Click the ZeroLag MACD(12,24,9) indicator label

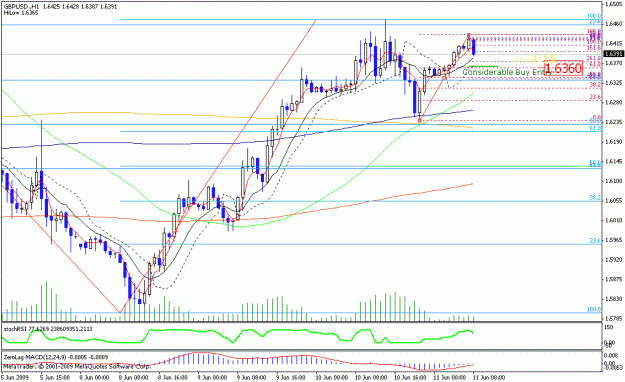click(56, 357)
